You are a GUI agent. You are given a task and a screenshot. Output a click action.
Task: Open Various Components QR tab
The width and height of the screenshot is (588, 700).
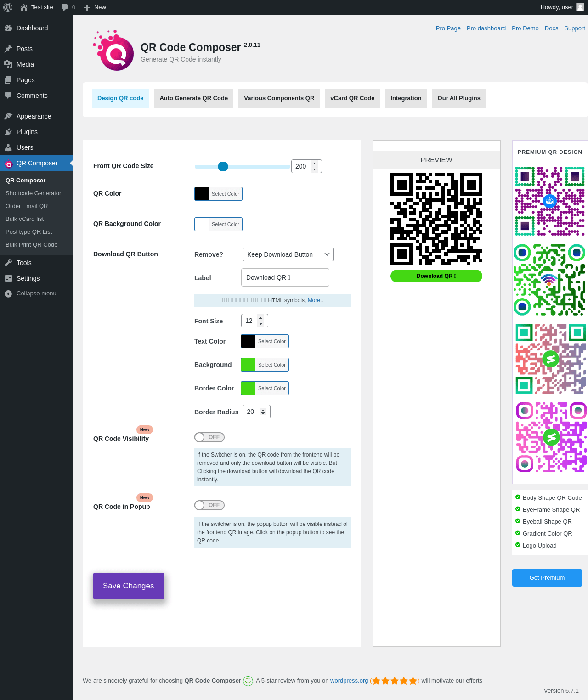[x=279, y=98]
